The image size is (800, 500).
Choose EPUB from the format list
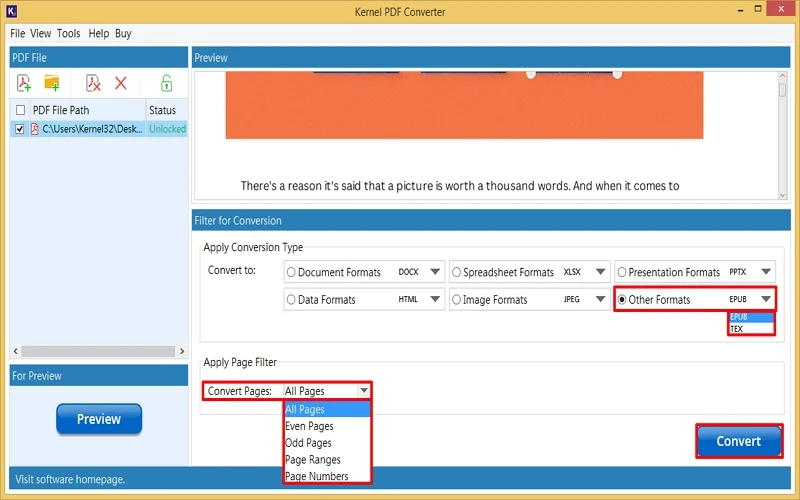point(751,317)
